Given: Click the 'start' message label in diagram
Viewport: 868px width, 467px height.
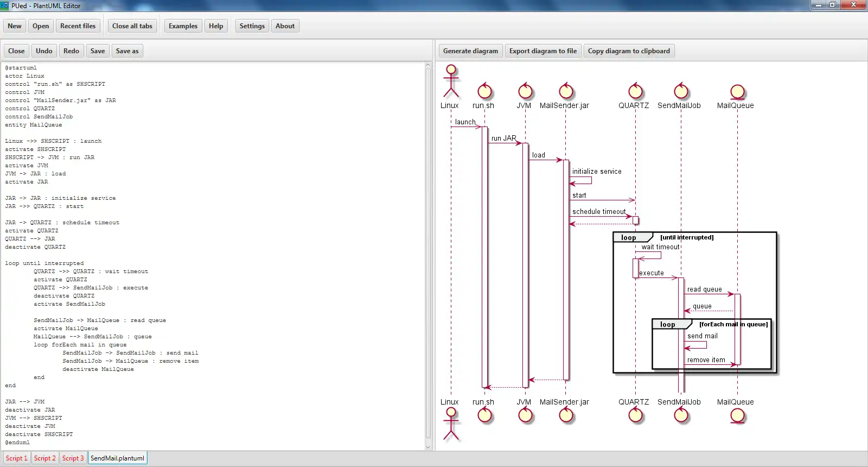Looking at the screenshot, I should pyautogui.click(x=579, y=195).
